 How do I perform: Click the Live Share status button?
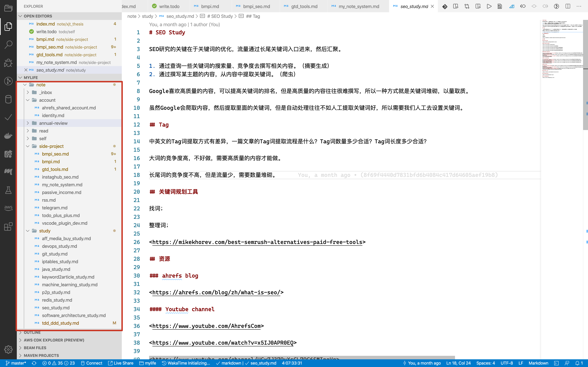(121, 363)
